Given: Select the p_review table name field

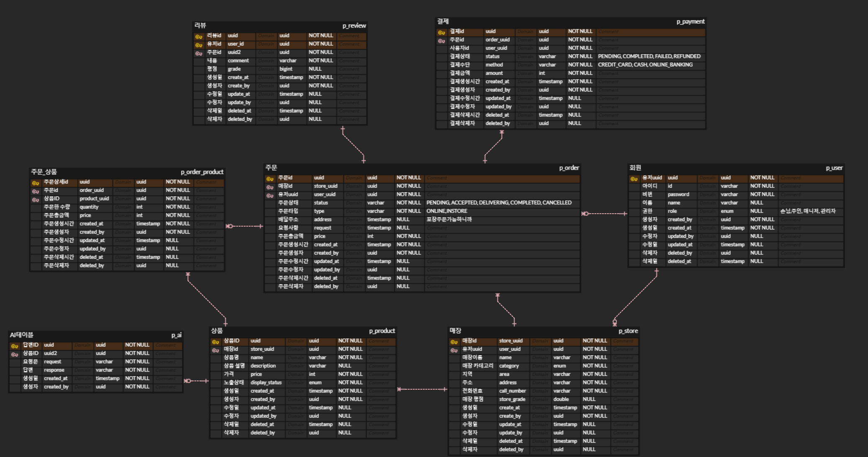Looking at the screenshot, I should [354, 26].
